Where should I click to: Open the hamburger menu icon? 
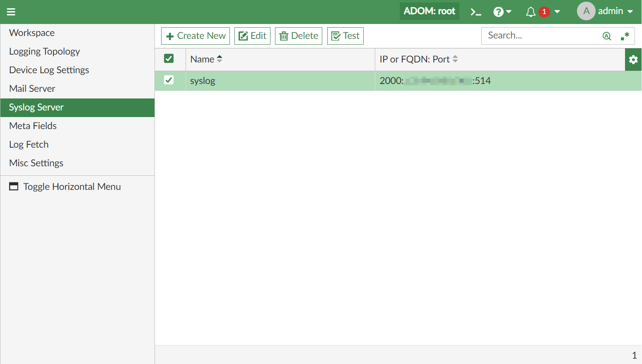coord(11,12)
